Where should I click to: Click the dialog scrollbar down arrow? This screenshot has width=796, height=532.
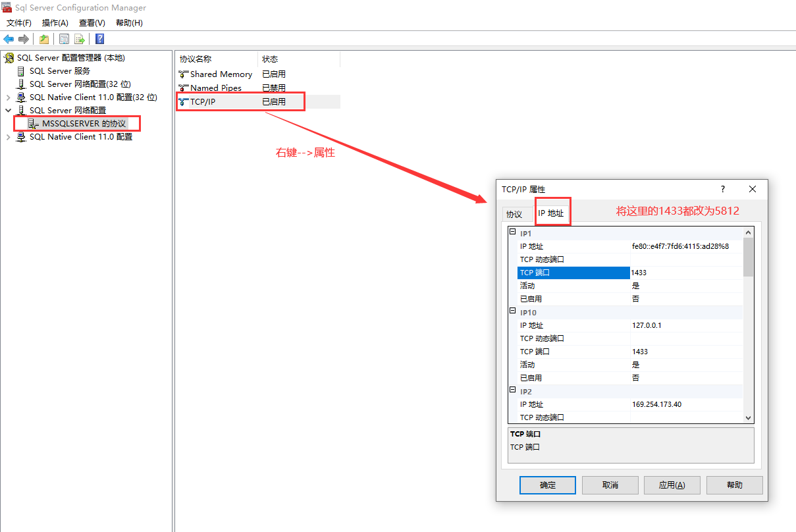[748, 417]
